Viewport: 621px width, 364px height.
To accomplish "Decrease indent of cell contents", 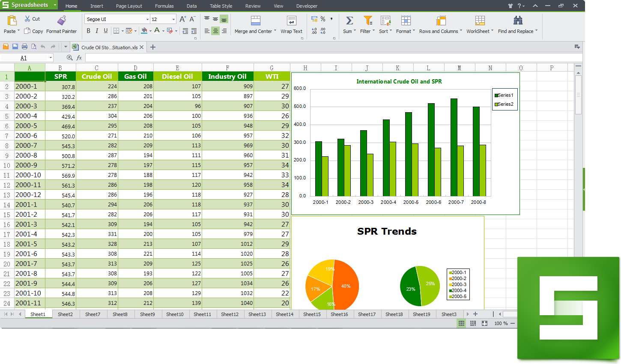I will (185, 31).
